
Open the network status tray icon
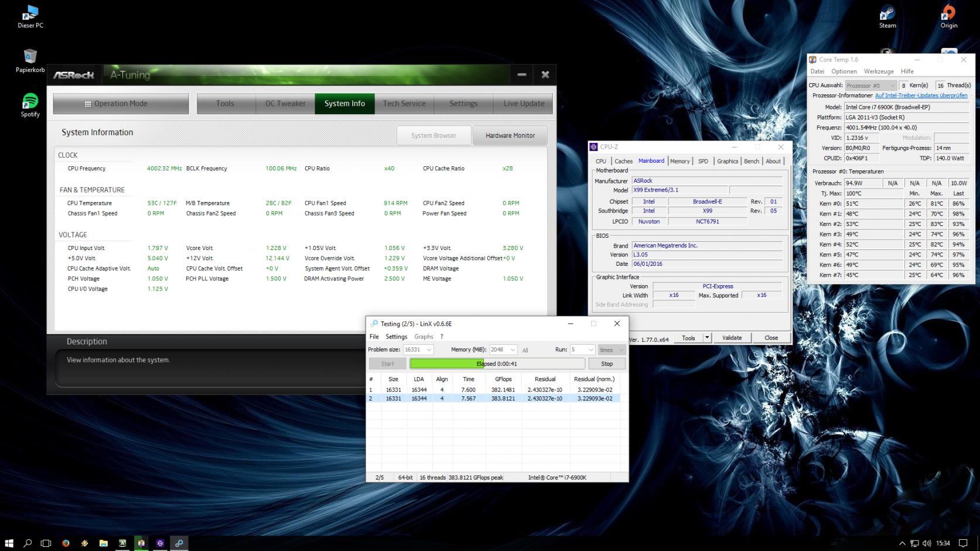[x=914, y=543]
